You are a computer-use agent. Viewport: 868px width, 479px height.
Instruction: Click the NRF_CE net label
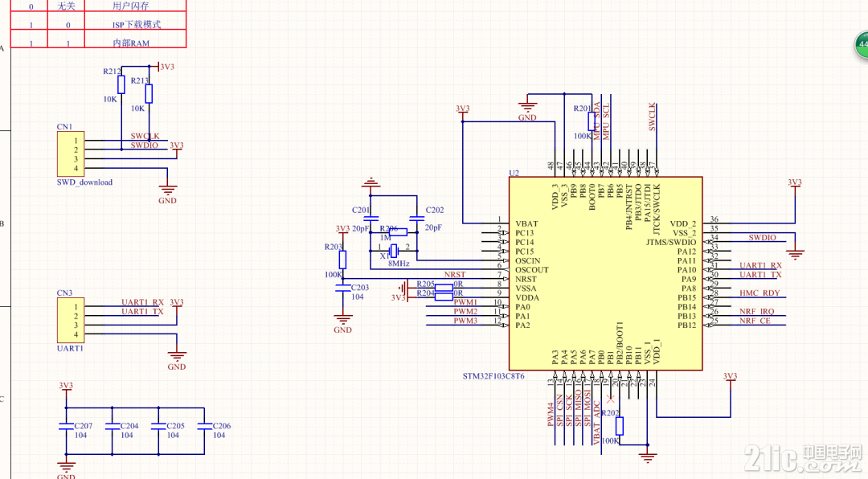755,321
